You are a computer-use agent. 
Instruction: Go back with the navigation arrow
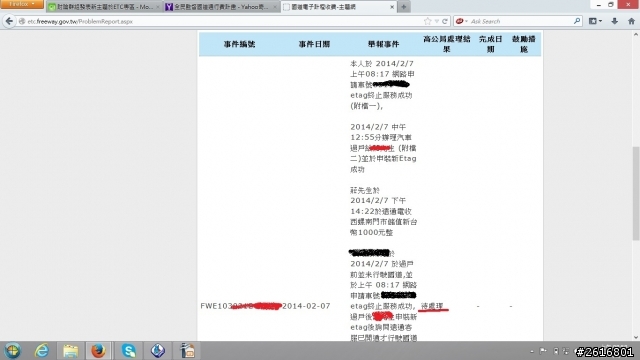coord(9,21)
